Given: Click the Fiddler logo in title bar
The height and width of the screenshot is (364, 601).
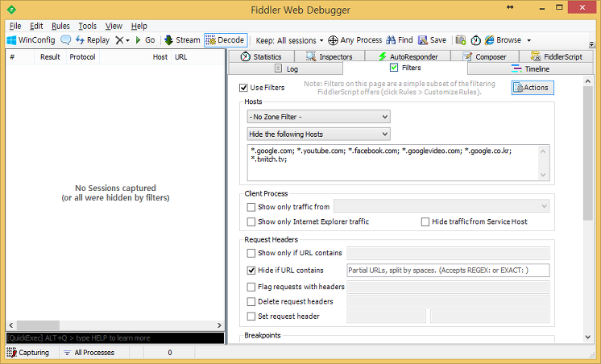Looking at the screenshot, I should click(x=11, y=10).
